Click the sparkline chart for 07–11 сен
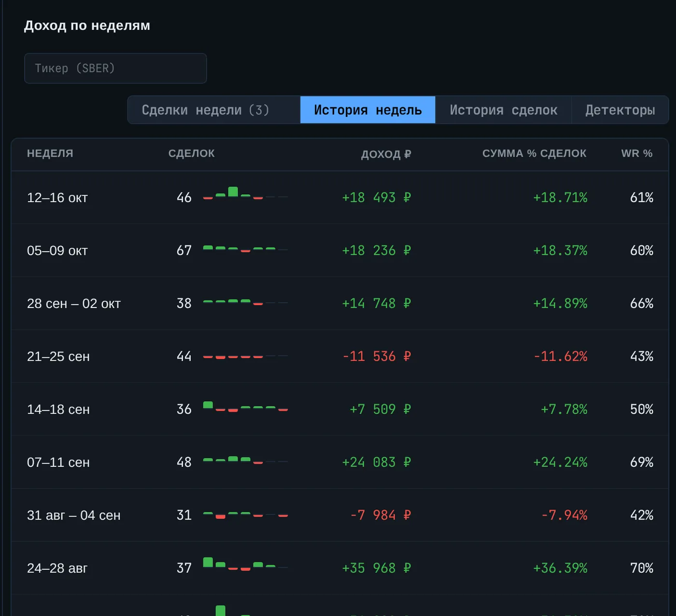 (245, 460)
